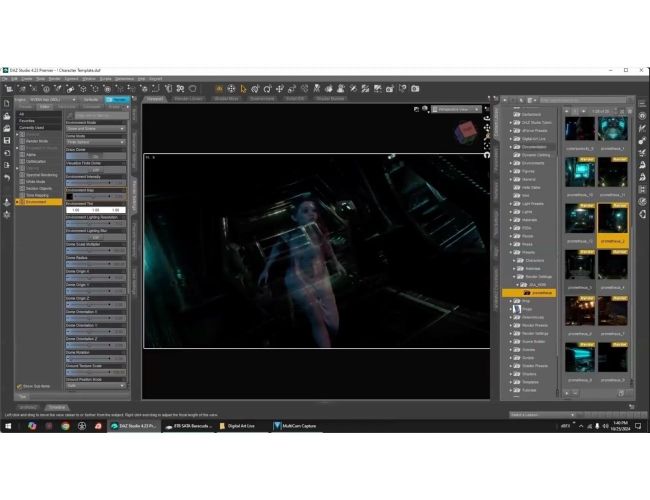Adjust the Dome Radius slider

point(96,264)
